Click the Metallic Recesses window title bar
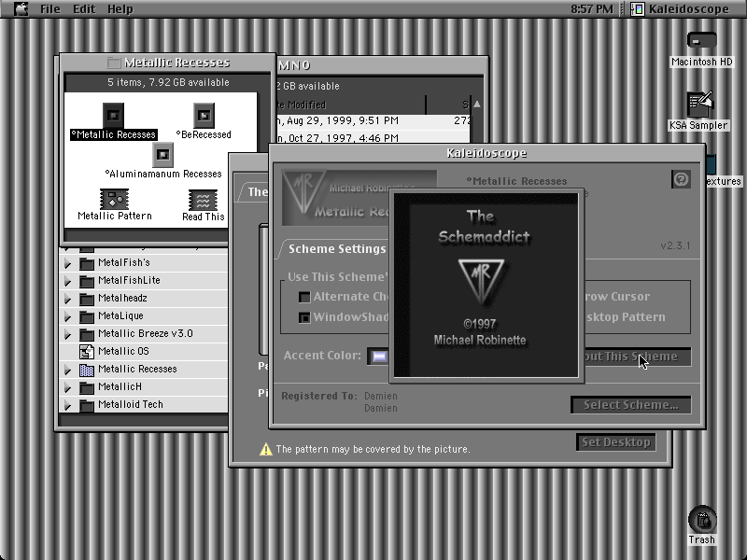The width and height of the screenshot is (747, 560). (168, 63)
